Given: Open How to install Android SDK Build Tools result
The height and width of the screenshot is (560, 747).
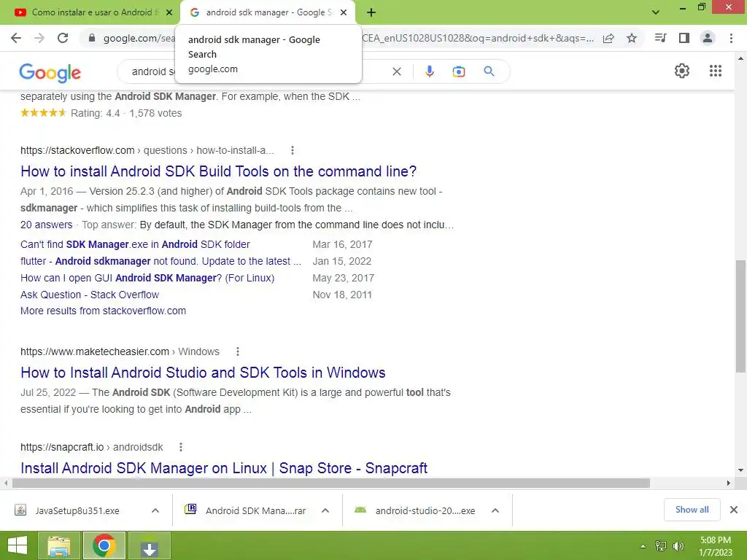Looking at the screenshot, I should [219, 171].
